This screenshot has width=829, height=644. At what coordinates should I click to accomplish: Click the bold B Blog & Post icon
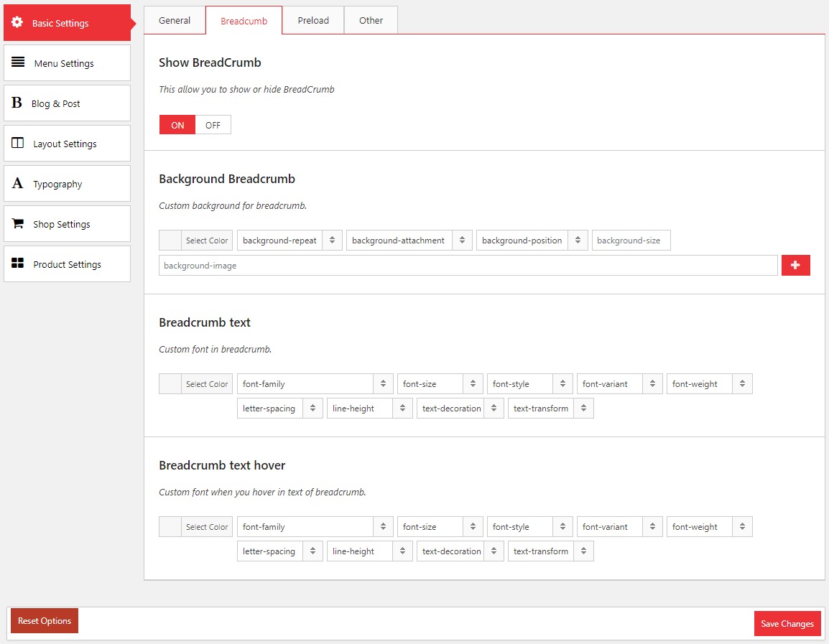click(x=17, y=103)
